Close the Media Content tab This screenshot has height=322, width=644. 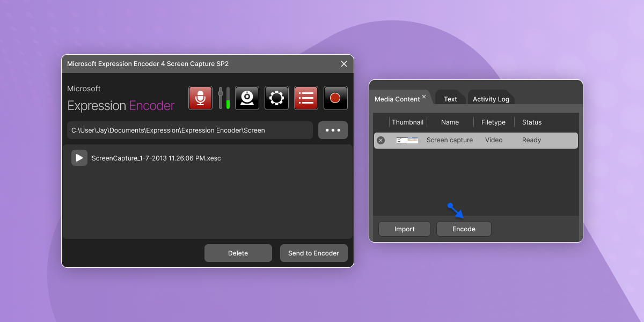[x=424, y=97]
